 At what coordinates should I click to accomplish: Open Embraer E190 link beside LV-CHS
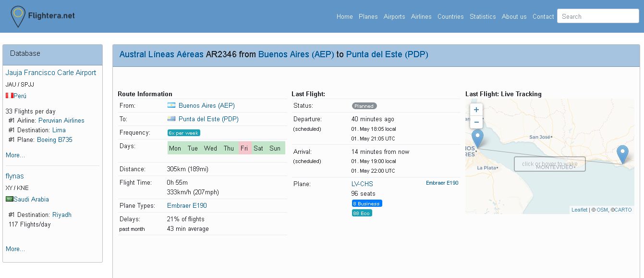[442, 183]
